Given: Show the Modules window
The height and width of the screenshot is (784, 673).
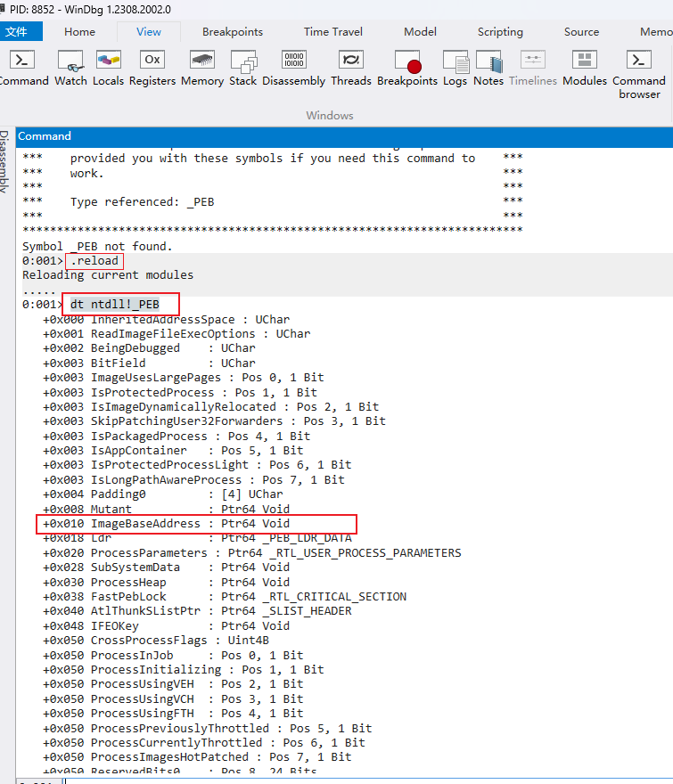Looking at the screenshot, I should [x=585, y=68].
